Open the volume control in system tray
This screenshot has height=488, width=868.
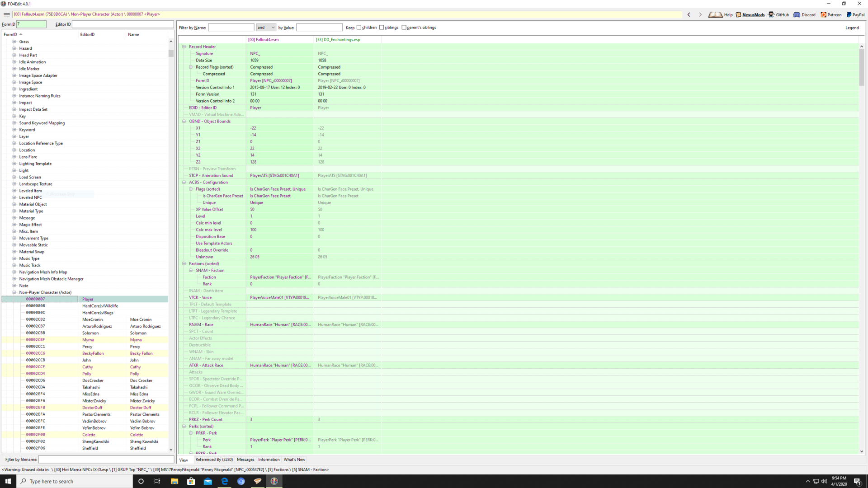[x=824, y=481]
